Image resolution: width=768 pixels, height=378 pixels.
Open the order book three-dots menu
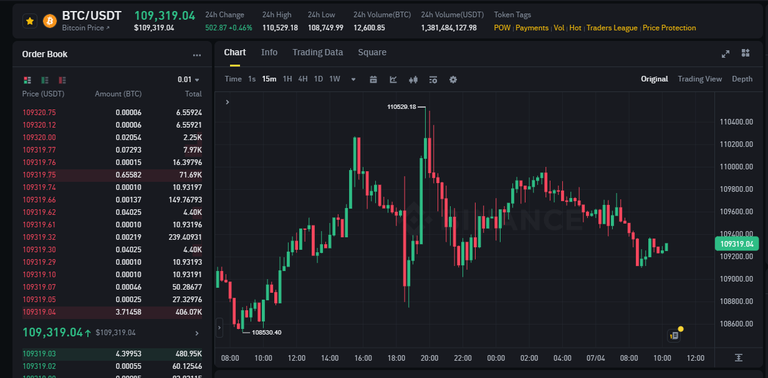point(197,55)
